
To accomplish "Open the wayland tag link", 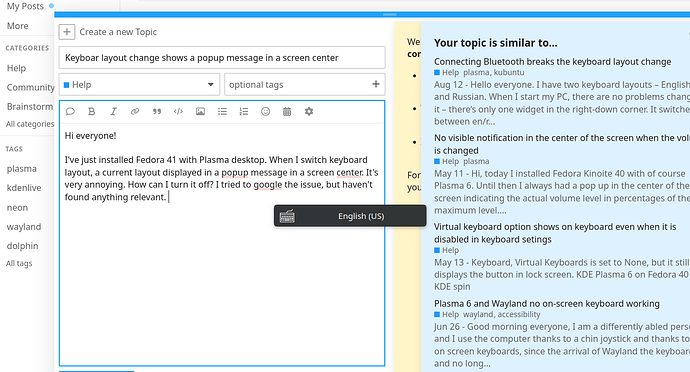I will [24, 227].
